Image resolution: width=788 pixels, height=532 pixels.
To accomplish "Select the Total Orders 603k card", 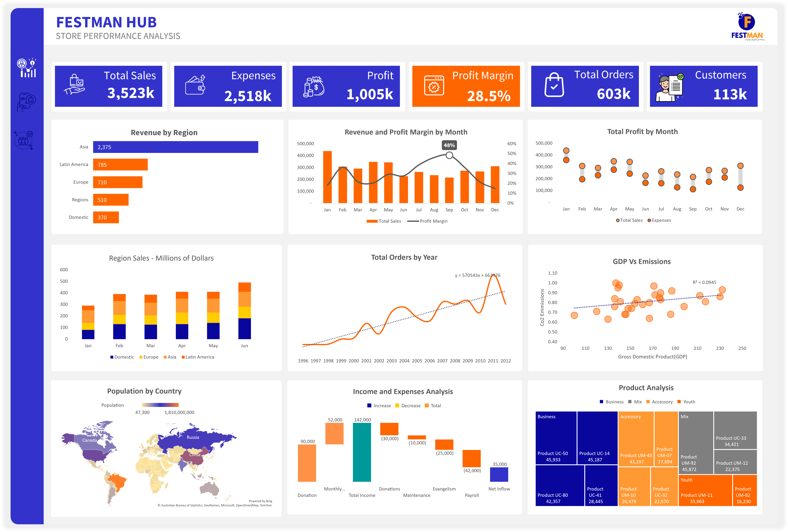I will pyautogui.click(x=585, y=86).
